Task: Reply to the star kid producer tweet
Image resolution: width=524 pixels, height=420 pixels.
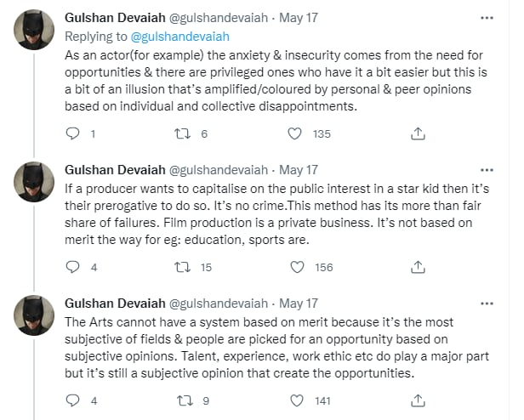Action: coord(72,267)
